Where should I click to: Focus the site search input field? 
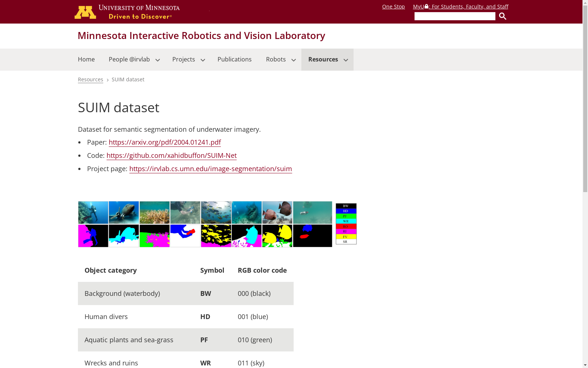(455, 16)
